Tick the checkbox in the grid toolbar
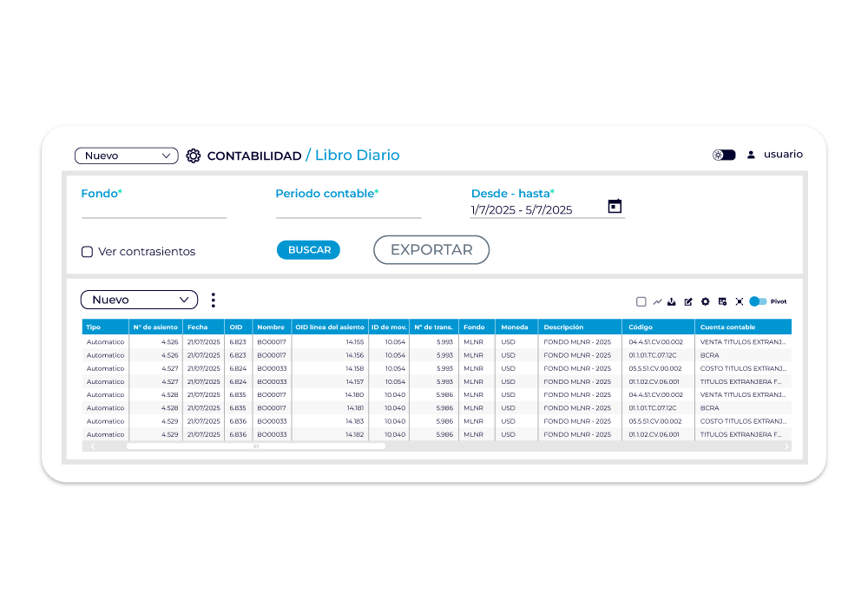868x608 pixels. 641,301
